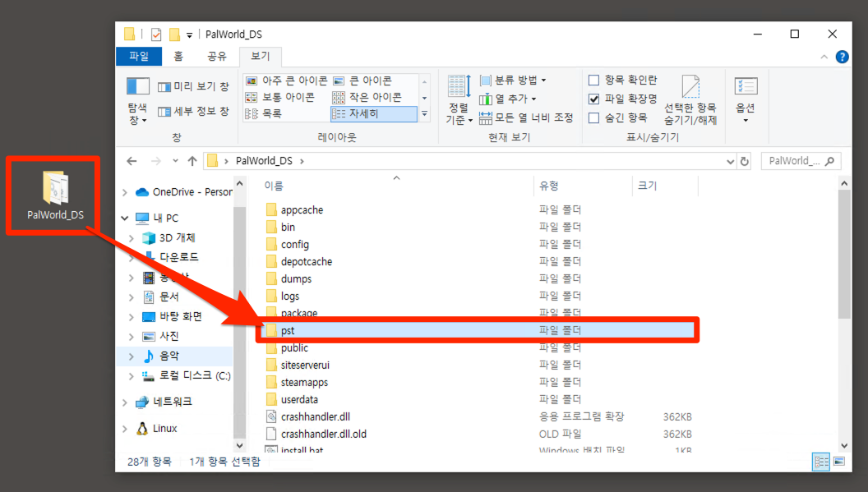Toggle the details pane (세부 정보 창)
868x492 pixels.
(x=193, y=111)
